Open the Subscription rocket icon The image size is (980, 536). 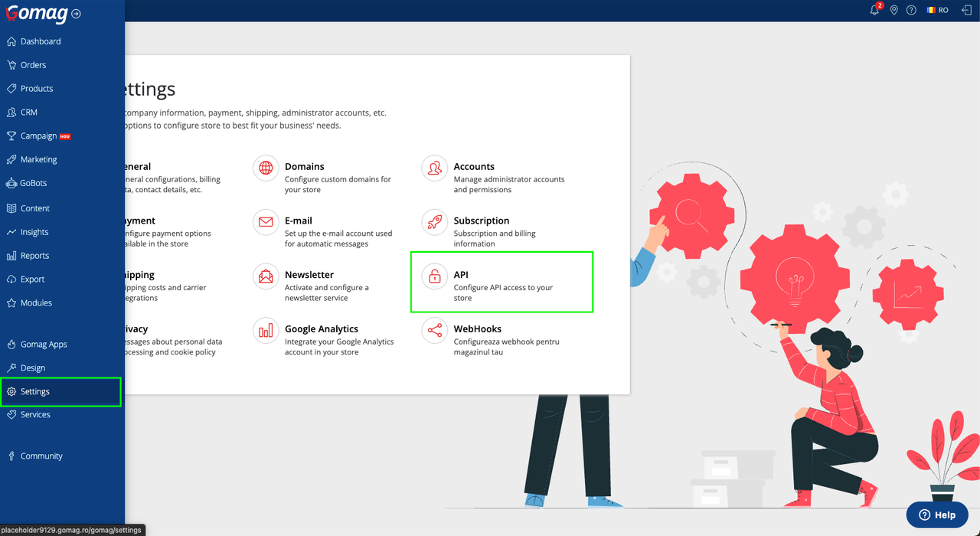pyautogui.click(x=435, y=222)
